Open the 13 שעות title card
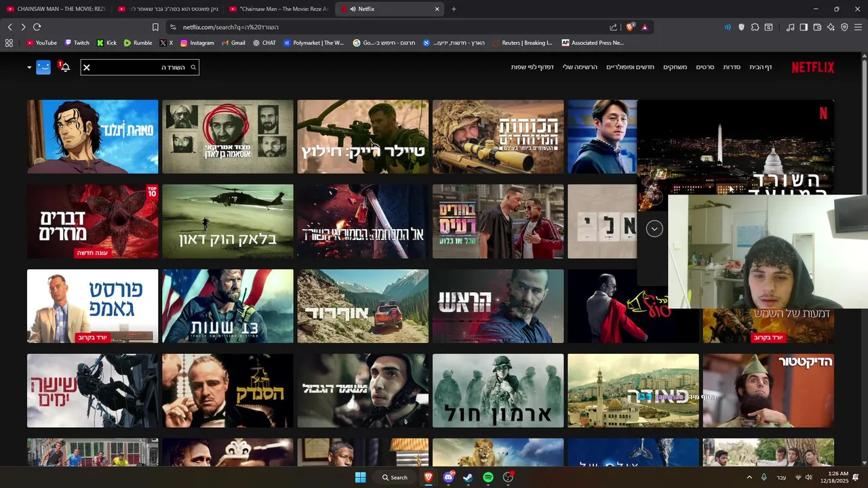 pos(228,306)
